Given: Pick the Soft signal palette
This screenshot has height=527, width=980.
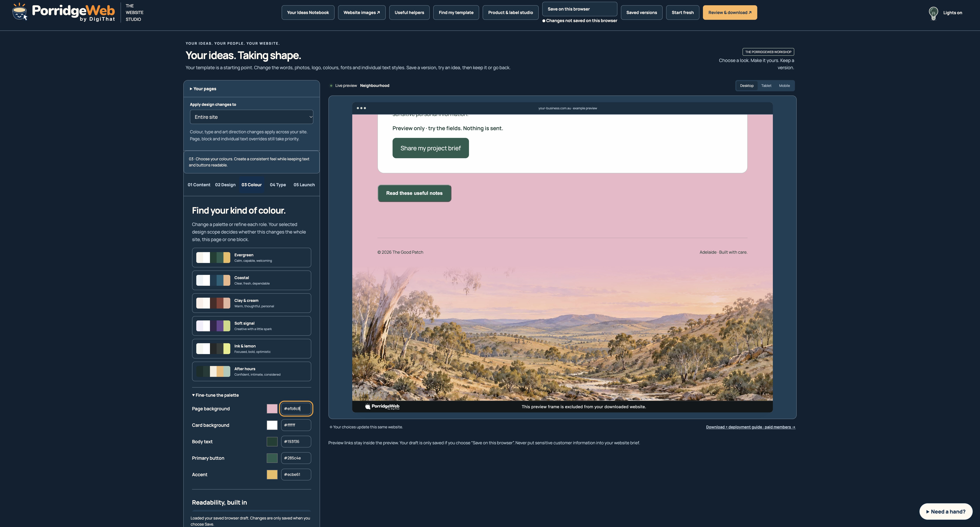Looking at the screenshot, I should coord(251,326).
